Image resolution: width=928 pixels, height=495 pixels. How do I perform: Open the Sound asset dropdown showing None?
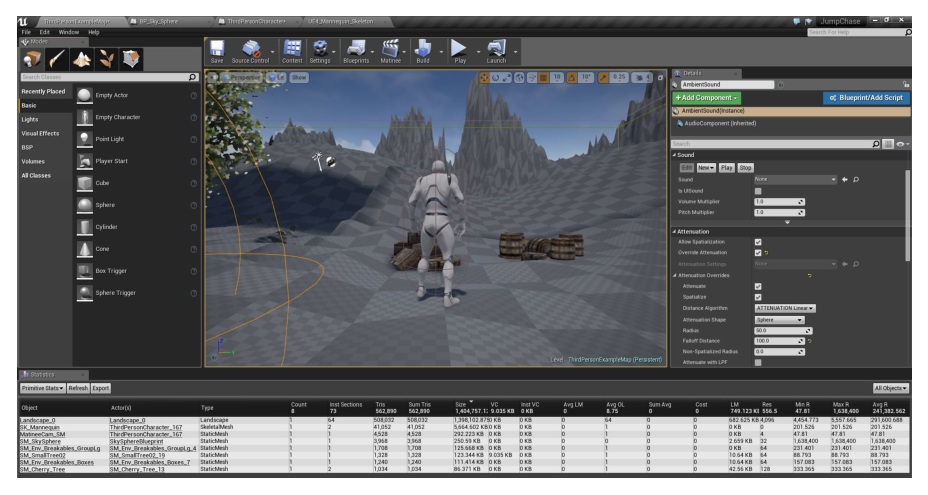click(x=795, y=179)
